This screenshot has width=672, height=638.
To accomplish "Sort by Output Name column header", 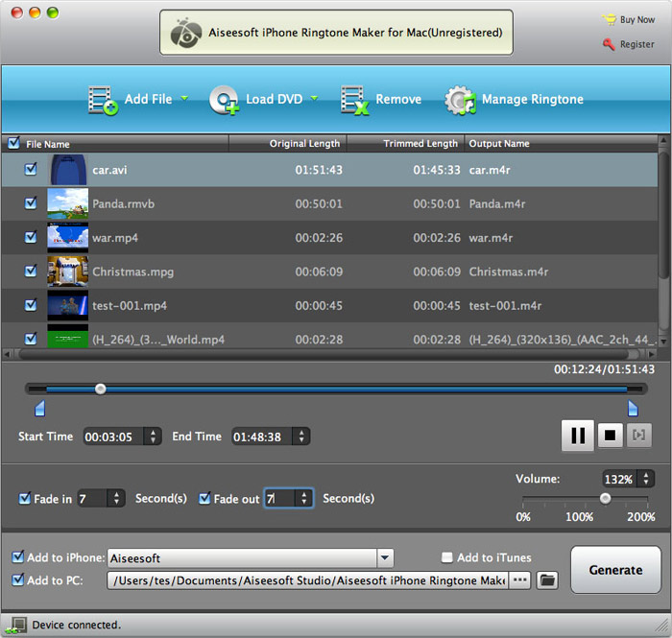I will pyautogui.click(x=561, y=144).
